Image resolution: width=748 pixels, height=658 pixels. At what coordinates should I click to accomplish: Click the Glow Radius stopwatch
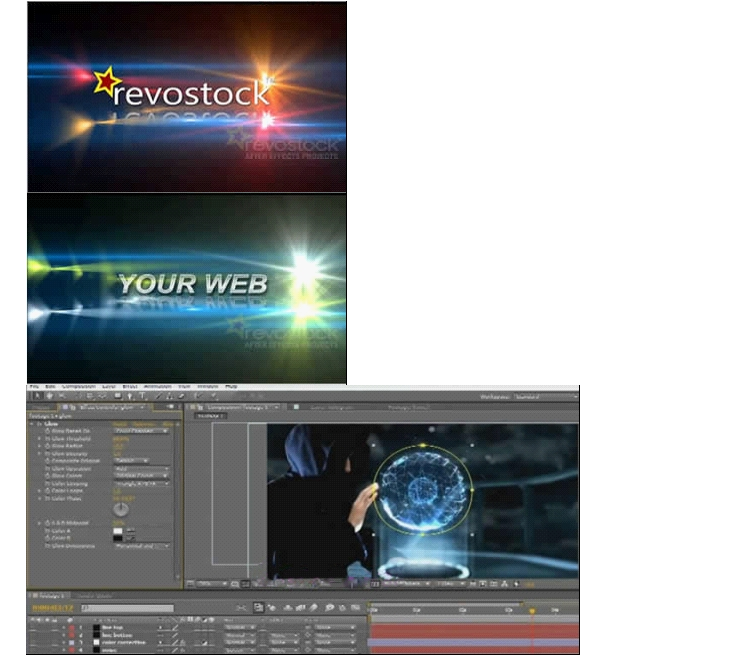point(48,446)
